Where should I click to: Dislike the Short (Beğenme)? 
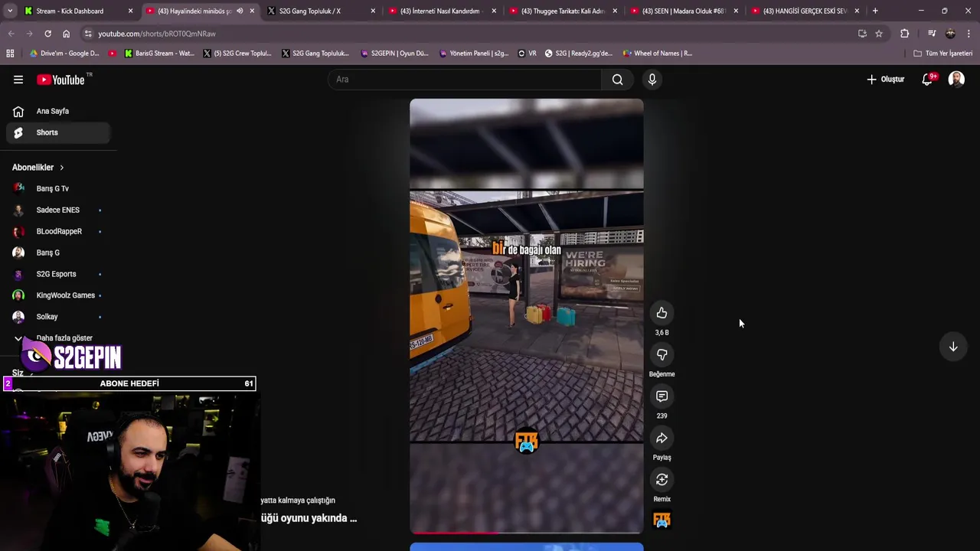[661, 354]
